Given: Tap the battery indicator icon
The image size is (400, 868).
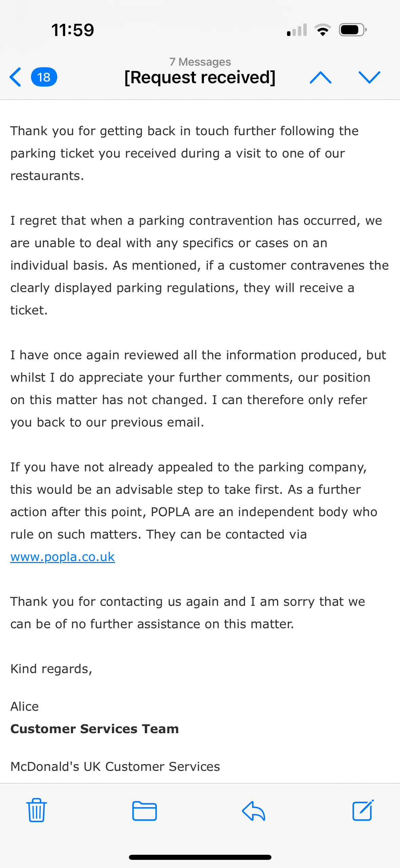Looking at the screenshot, I should 353,30.
